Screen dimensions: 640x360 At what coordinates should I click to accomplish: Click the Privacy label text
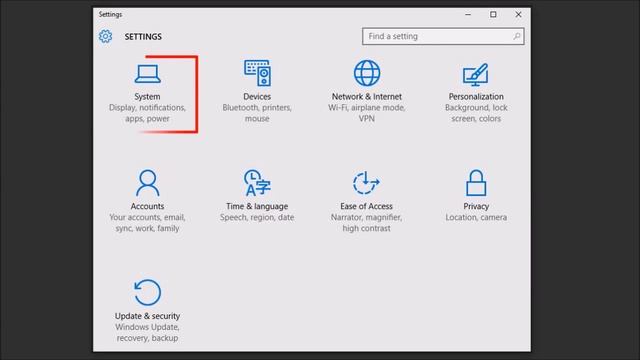point(476,207)
